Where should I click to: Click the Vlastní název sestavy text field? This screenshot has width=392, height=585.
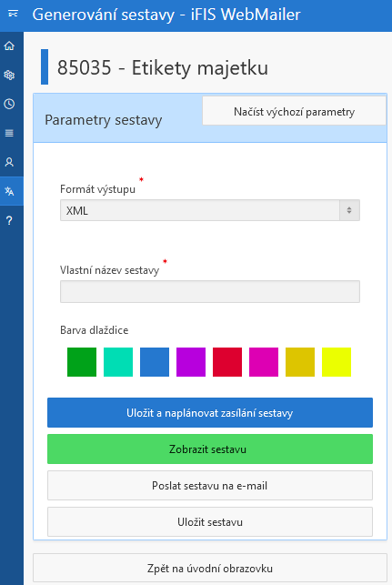pos(210,291)
